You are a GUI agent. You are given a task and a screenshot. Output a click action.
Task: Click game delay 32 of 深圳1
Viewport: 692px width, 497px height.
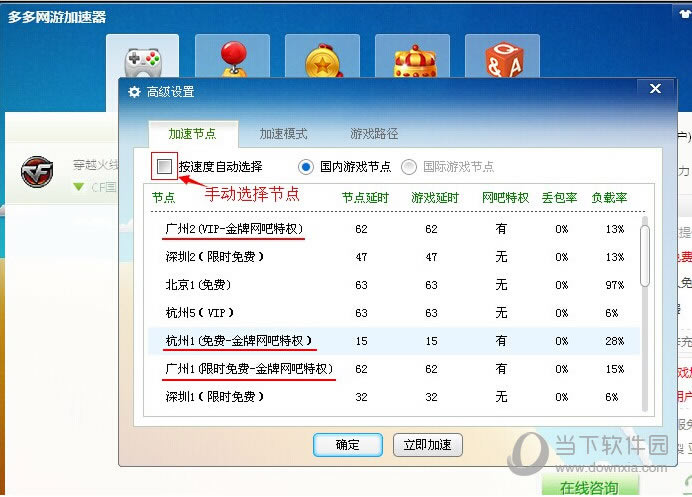(x=431, y=397)
